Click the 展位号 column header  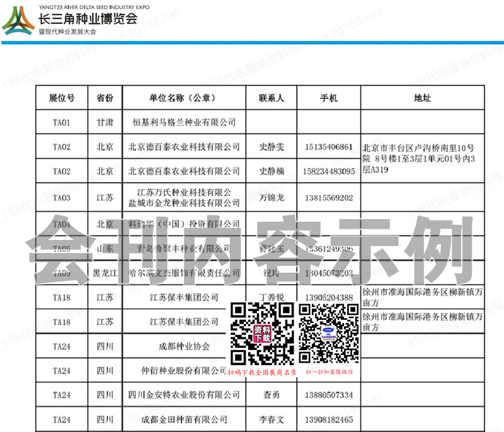pos(61,98)
